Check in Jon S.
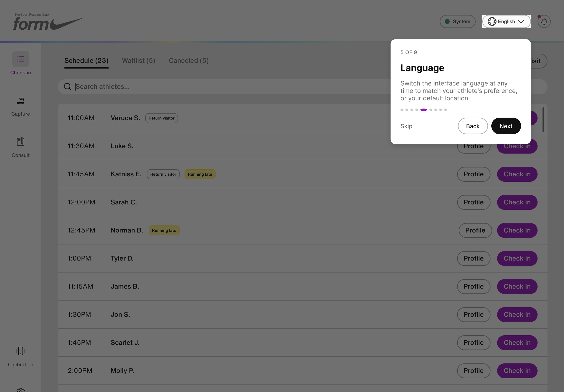564x392 pixels. [x=517, y=315]
